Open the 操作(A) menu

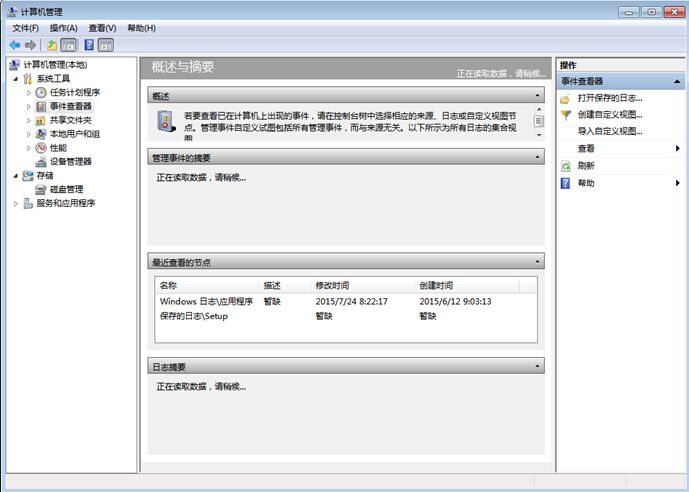[64, 28]
